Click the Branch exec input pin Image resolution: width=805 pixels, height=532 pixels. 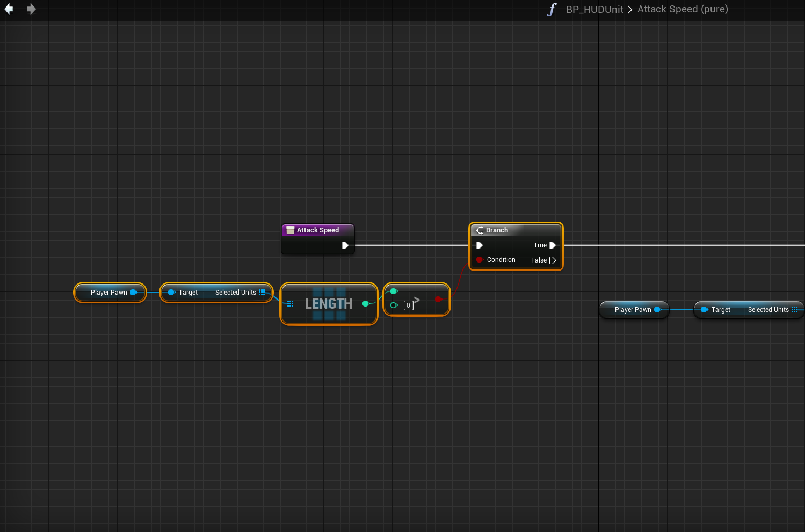tap(479, 245)
